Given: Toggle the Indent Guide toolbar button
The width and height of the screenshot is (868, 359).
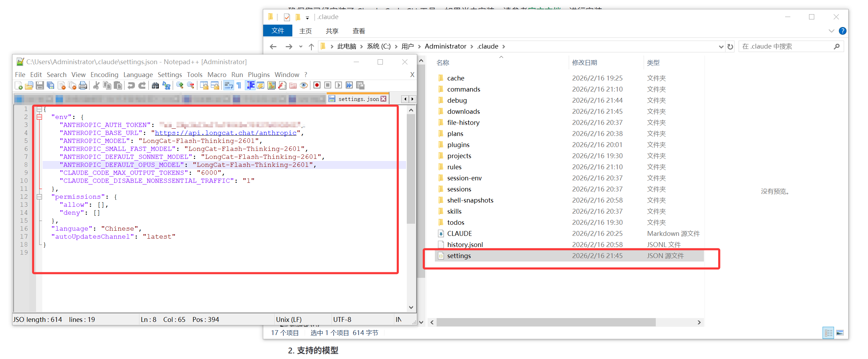Looking at the screenshot, I should [x=250, y=85].
